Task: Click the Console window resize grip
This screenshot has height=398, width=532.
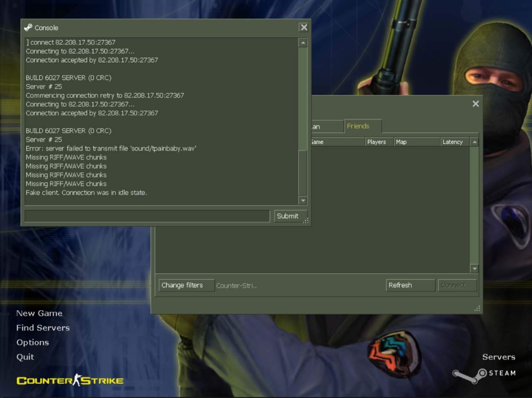Action: click(x=306, y=220)
